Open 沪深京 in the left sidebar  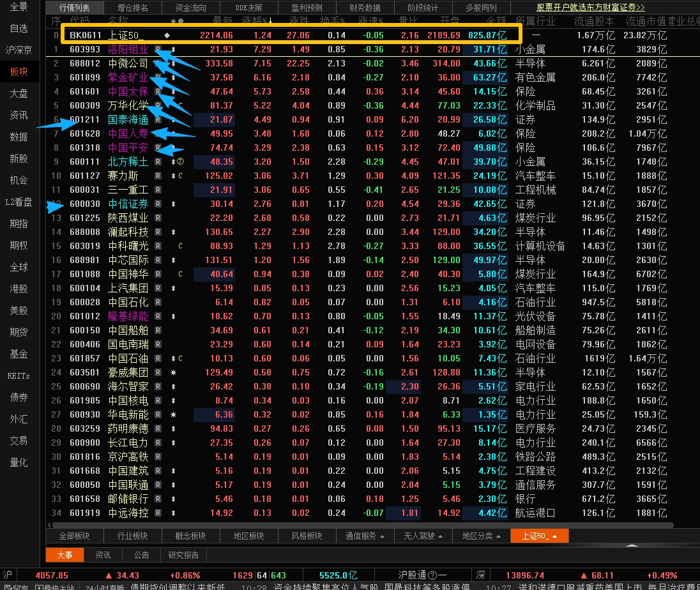point(19,50)
